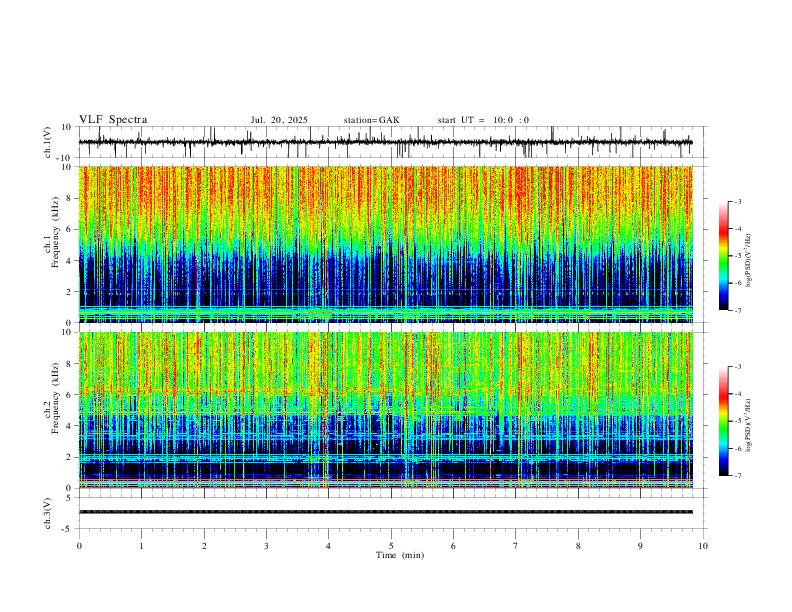This screenshot has width=792, height=612.
Task: Click the 'start UT = 10:0 :0' text
Action: pos(483,120)
